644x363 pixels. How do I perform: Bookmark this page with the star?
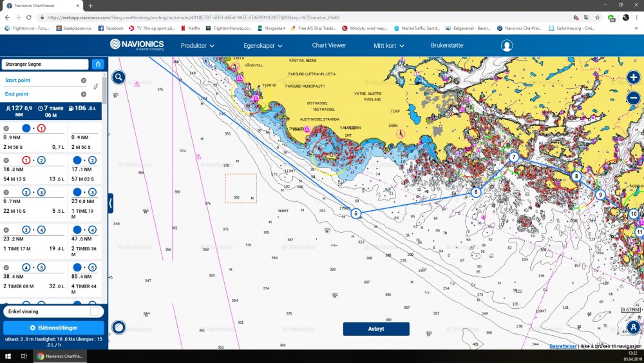pos(597,17)
